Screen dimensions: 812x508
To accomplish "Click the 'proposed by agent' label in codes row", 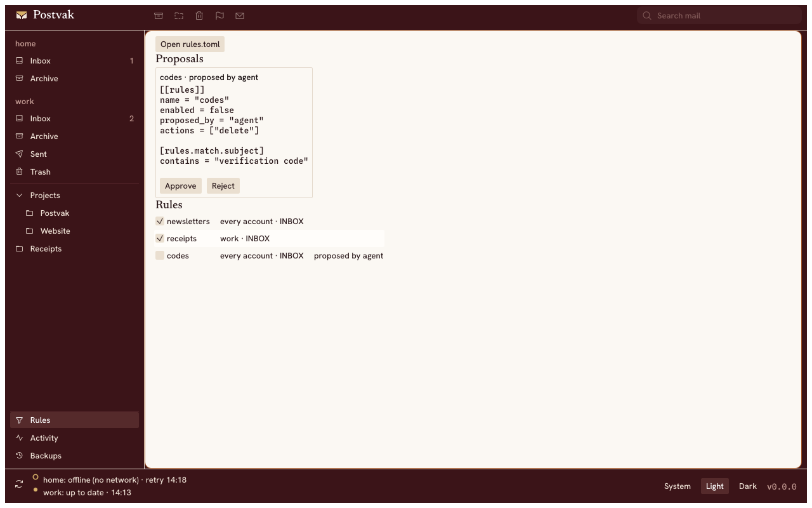I will tap(348, 256).
